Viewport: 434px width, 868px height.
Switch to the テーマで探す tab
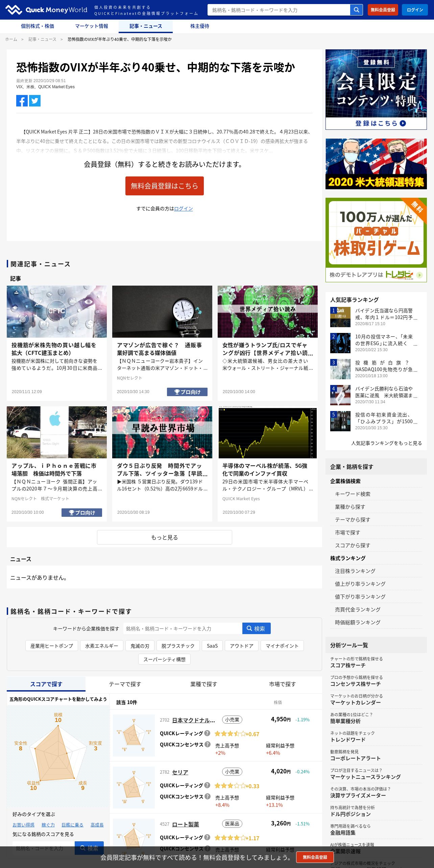click(x=125, y=684)
